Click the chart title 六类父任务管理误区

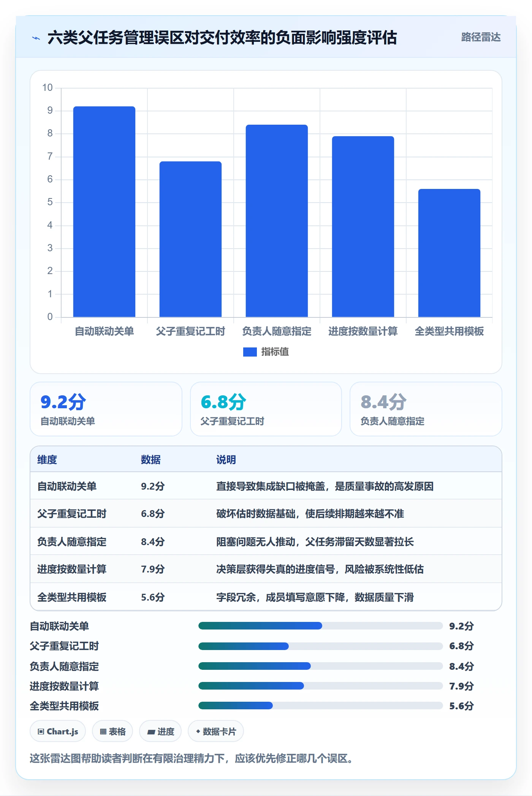222,38
